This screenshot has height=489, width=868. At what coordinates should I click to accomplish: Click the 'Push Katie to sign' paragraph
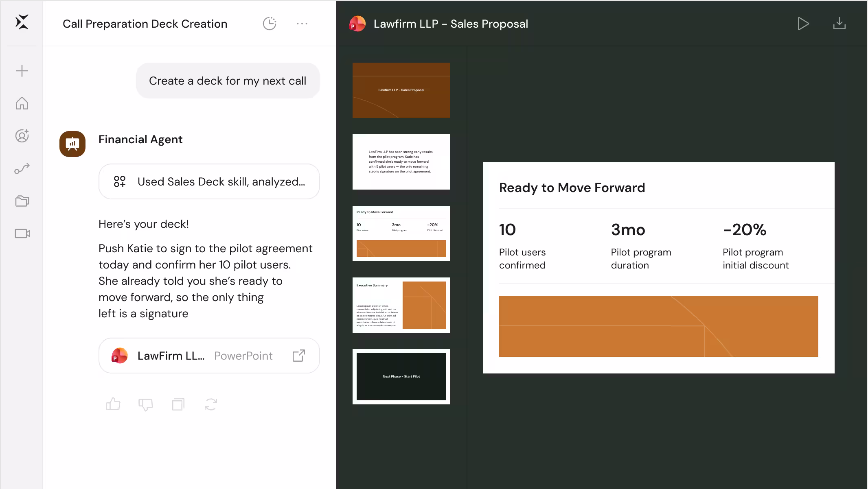(206, 281)
